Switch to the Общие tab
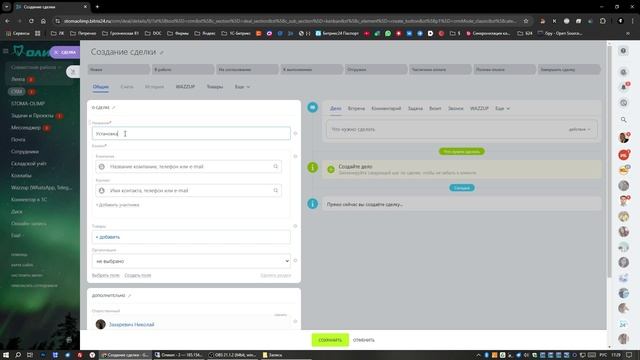This screenshot has height=360, width=640. click(100, 87)
